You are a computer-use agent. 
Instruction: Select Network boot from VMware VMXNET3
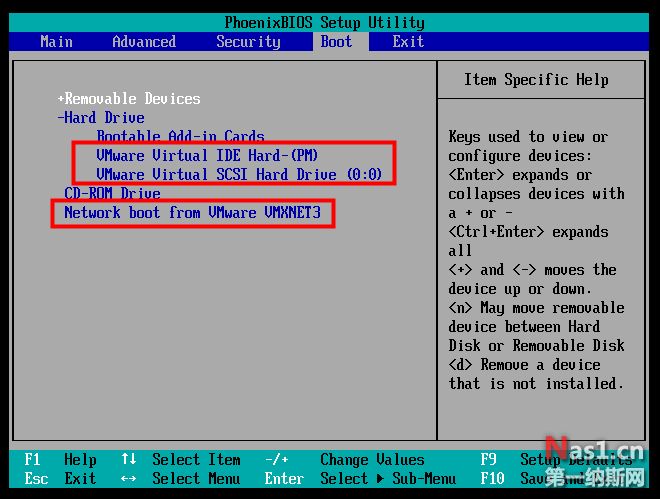(x=192, y=212)
